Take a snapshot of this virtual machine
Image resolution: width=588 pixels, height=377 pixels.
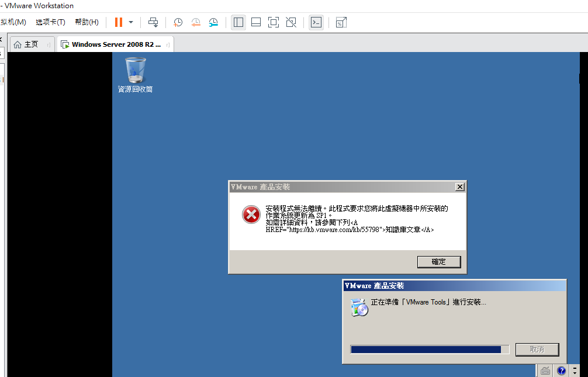tap(178, 22)
